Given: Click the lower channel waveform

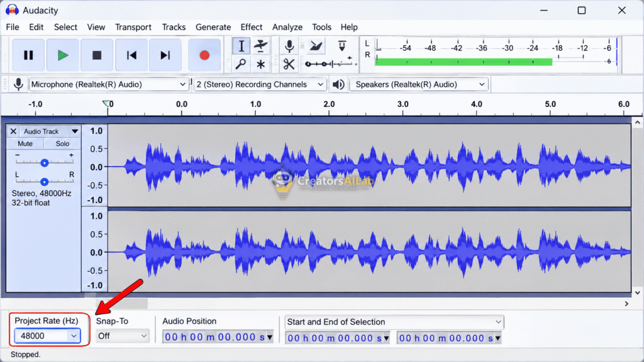Looking at the screenshot, I should 369,251.
